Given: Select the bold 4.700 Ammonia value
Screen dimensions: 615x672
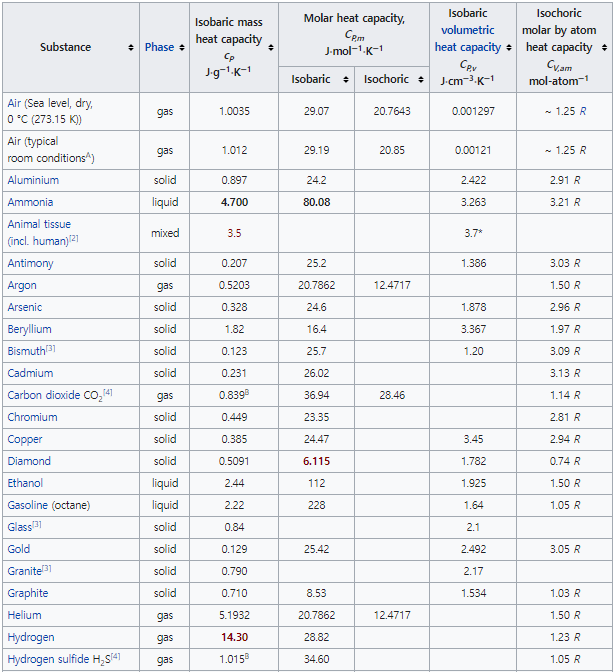Looking at the screenshot, I should (x=234, y=202).
